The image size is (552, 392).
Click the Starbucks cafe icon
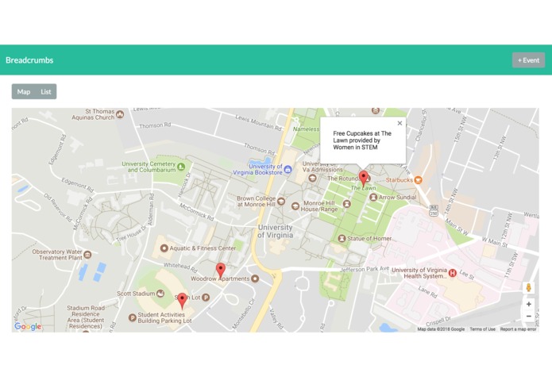418,180
